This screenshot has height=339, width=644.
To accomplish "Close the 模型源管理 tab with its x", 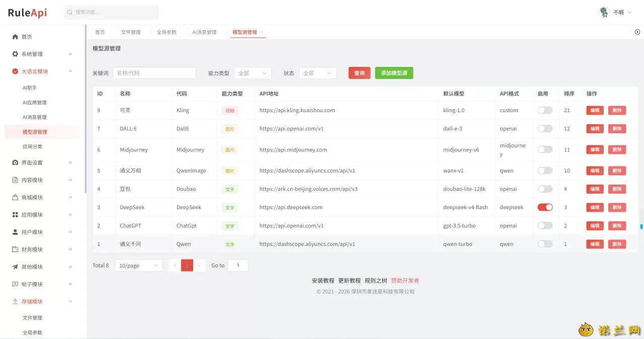I will [262, 32].
